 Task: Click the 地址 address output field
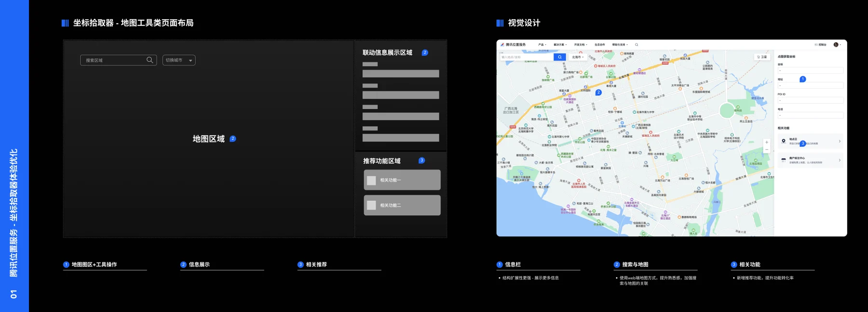point(810,85)
